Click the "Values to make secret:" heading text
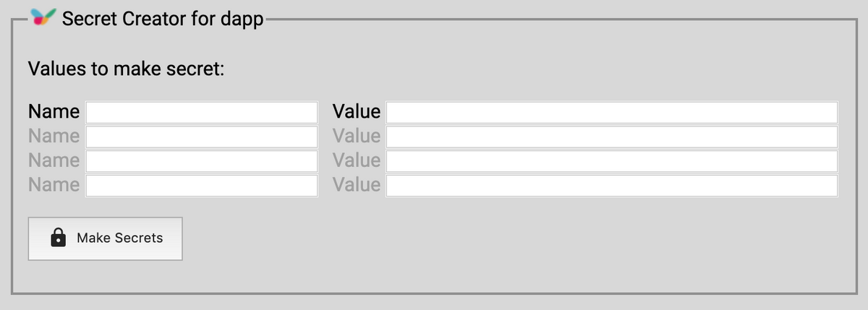The height and width of the screenshot is (310, 868). pyautogui.click(x=127, y=69)
